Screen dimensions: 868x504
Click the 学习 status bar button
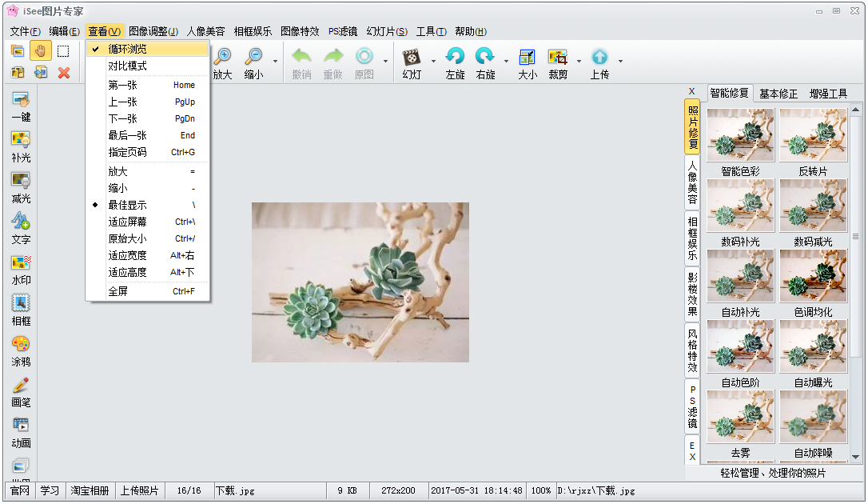50,490
